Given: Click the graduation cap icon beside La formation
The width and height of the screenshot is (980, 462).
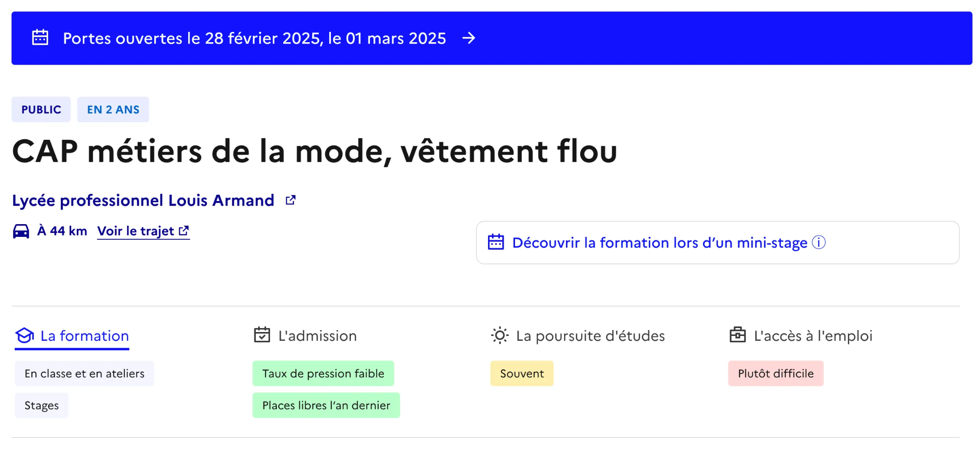Looking at the screenshot, I should [x=24, y=336].
